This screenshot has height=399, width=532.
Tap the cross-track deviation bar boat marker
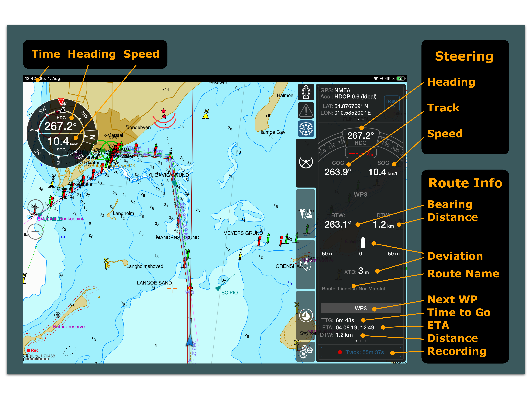pyautogui.click(x=363, y=242)
